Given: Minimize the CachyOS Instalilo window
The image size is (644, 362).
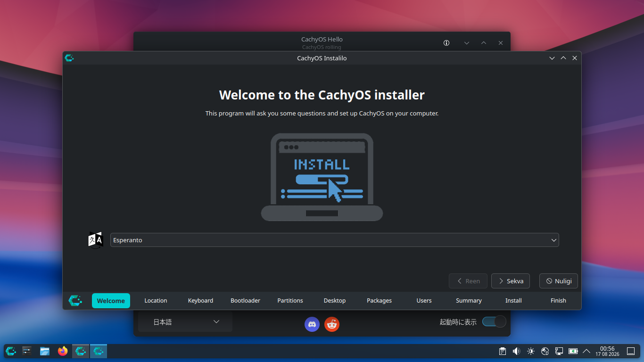Looking at the screenshot, I should [552, 58].
